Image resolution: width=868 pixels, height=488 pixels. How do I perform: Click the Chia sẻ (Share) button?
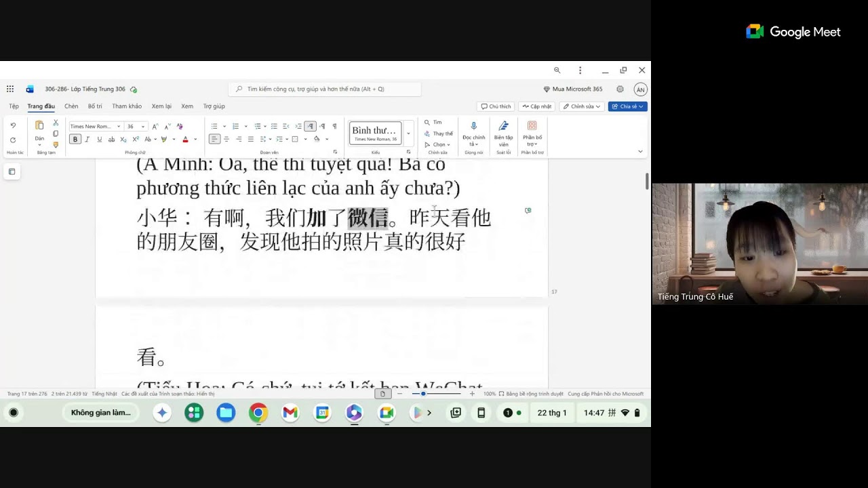[x=628, y=106]
